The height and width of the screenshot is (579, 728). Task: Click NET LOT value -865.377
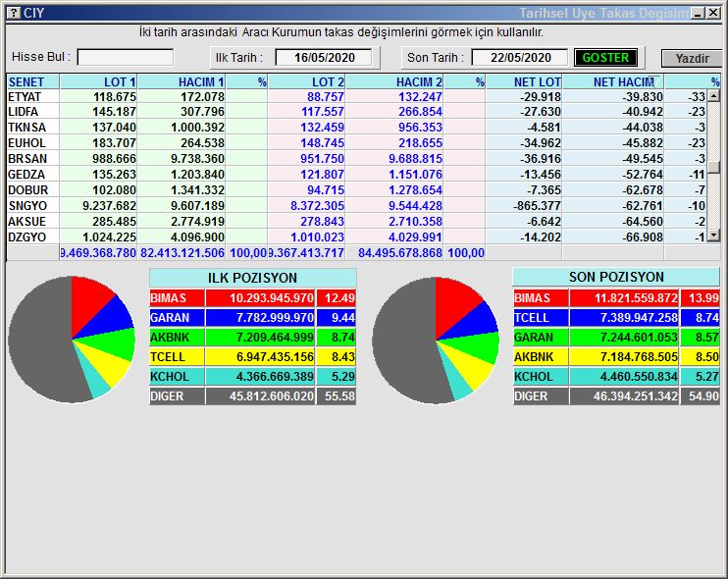[x=538, y=206]
